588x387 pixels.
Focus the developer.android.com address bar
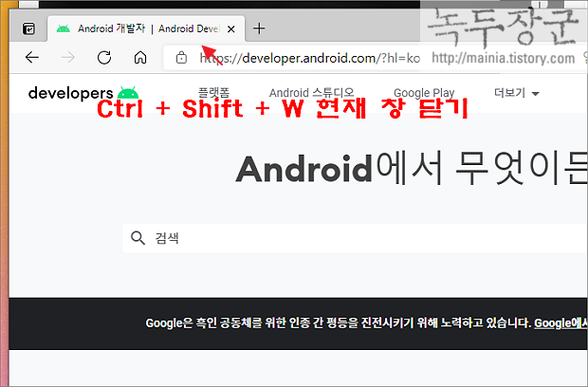310,58
